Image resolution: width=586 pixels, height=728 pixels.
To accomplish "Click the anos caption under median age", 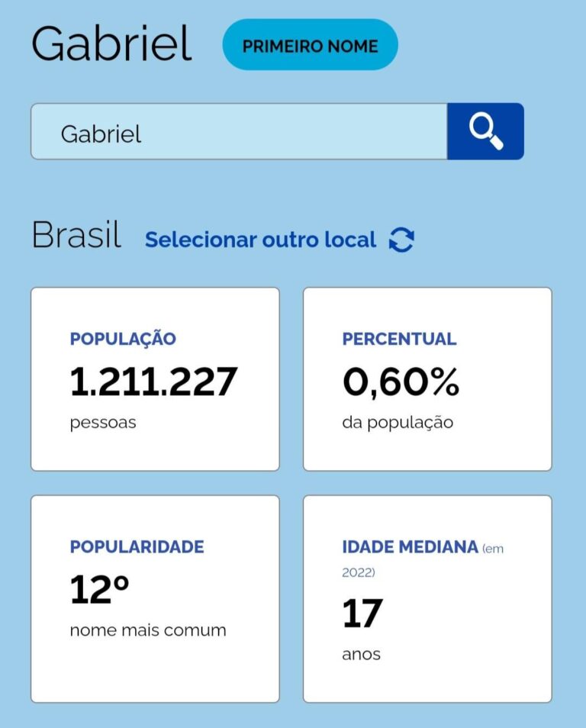I will coord(361,654).
